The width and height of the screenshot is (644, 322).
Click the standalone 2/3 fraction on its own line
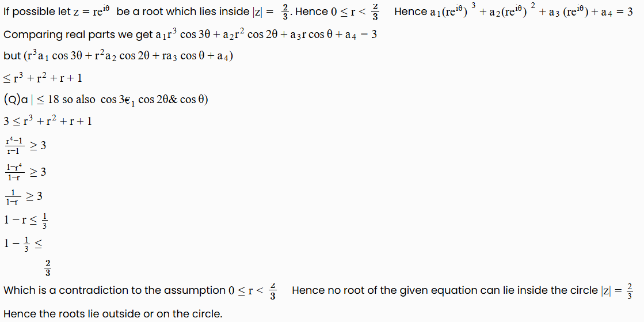point(48,268)
